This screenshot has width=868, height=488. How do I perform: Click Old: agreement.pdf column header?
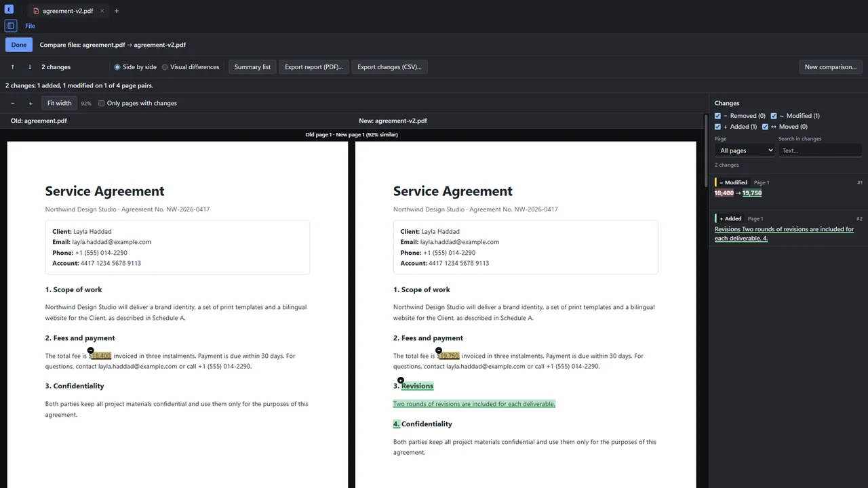click(39, 121)
